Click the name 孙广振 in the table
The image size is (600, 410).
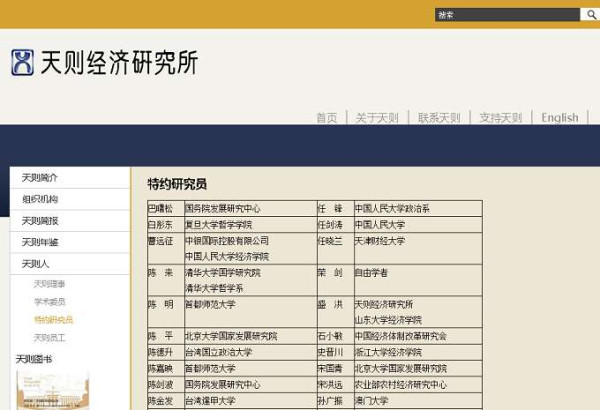(330, 401)
